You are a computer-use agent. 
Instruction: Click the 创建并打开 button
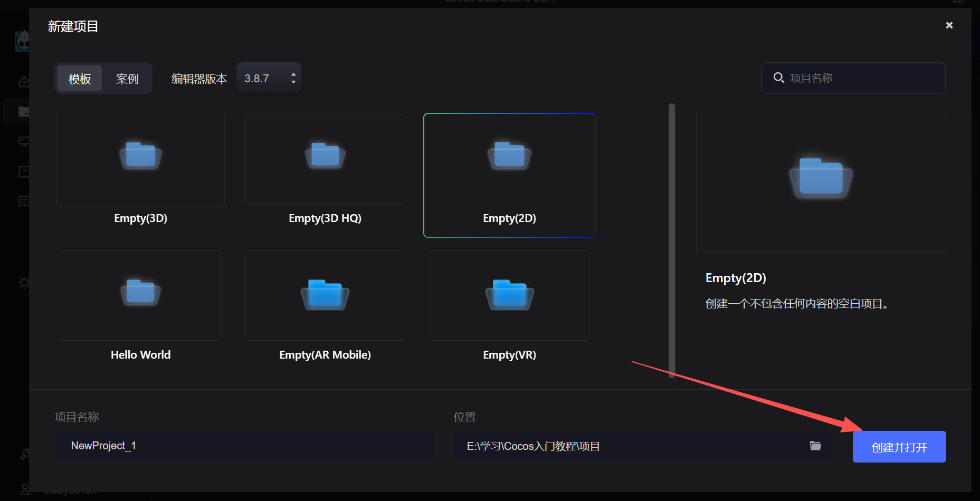pyautogui.click(x=899, y=447)
